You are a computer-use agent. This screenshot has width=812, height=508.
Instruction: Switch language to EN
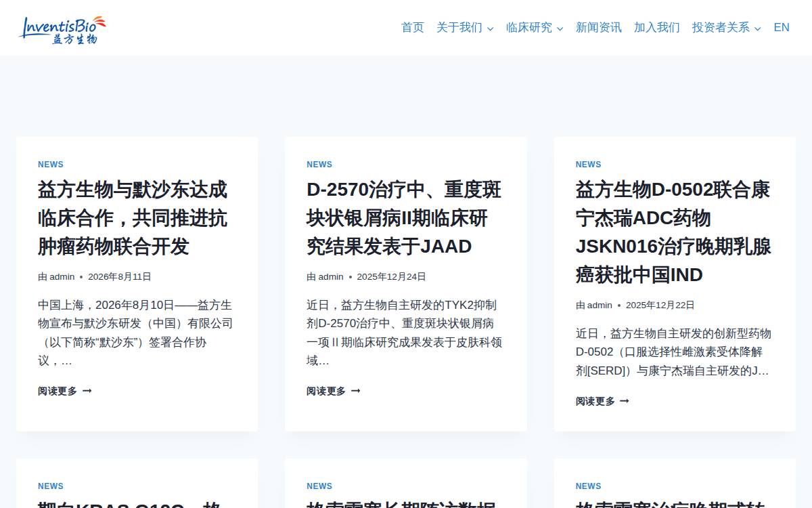[782, 28]
